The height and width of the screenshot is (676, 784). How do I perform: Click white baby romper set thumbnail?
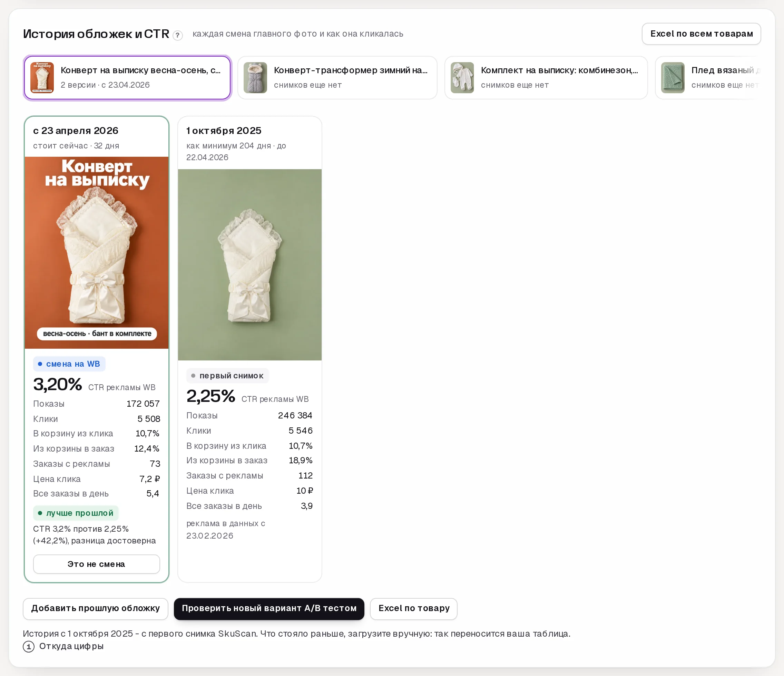pyautogui.click(x=462, y=78)
